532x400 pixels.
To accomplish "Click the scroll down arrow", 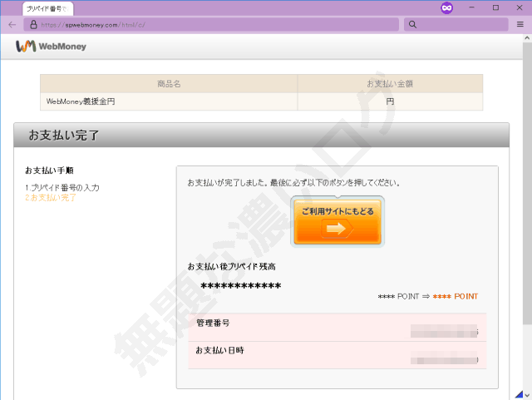I will pyautogui.click(x=527, y=395).
